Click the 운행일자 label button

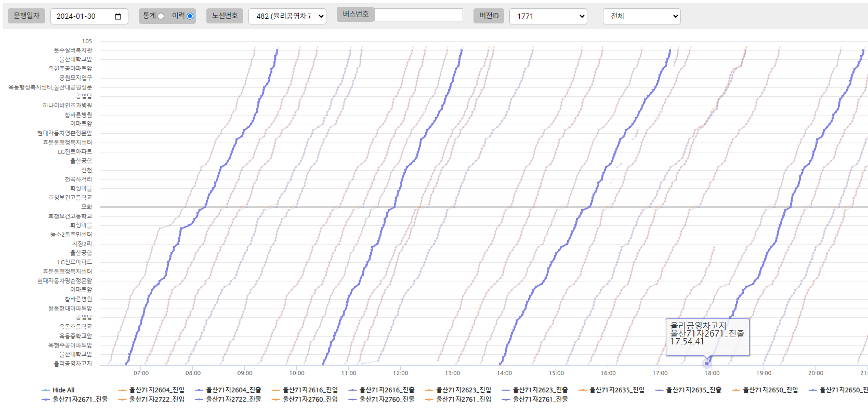tap(27, 16)
